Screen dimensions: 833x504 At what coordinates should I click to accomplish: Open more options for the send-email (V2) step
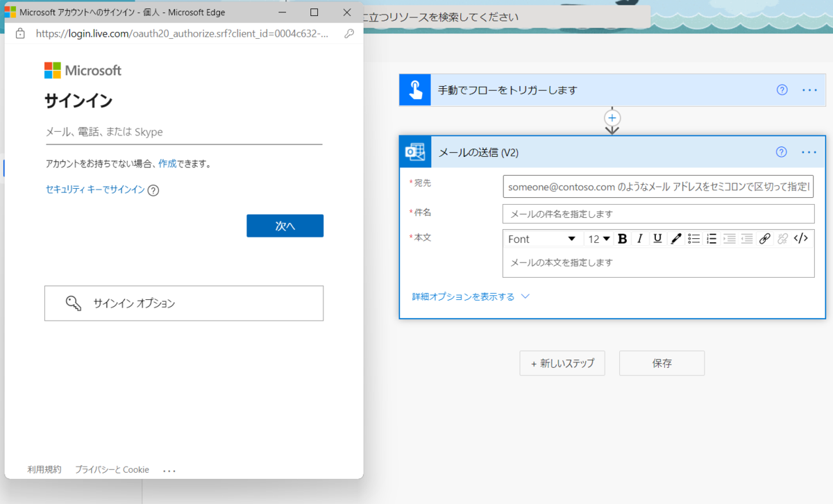click(x=809, y=152)
